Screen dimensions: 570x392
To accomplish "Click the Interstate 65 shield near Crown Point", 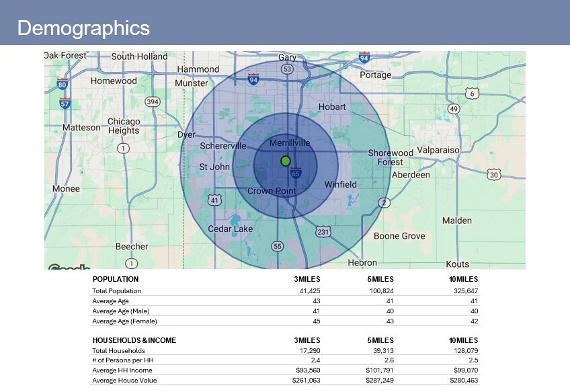I will point(296,173).
